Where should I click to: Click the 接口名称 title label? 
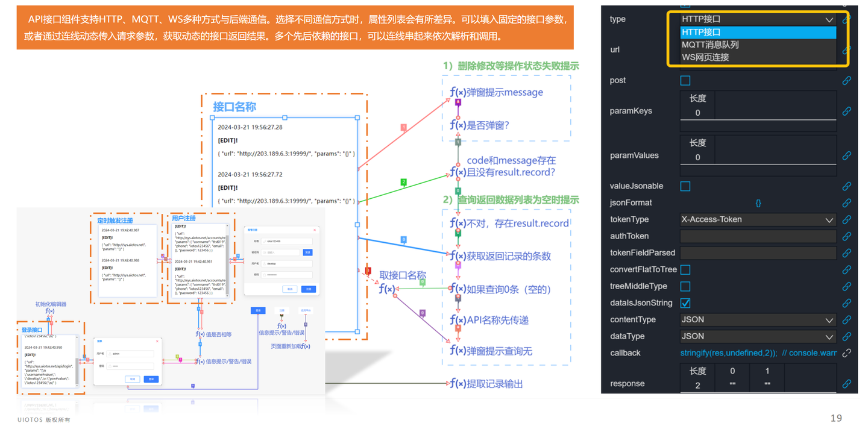(x=234, y=107)
